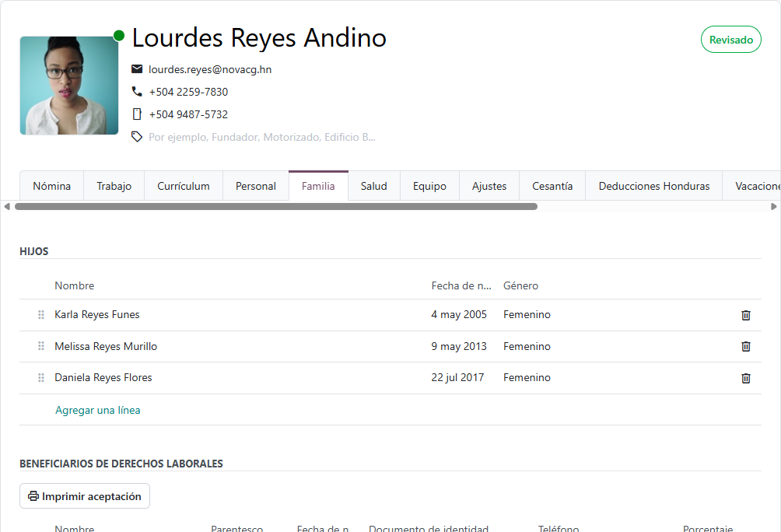Click the mobile phone icon
Image resolution: width=781 pixels, height=532 pixels.
pyautogui.click(x=137, y=114)
